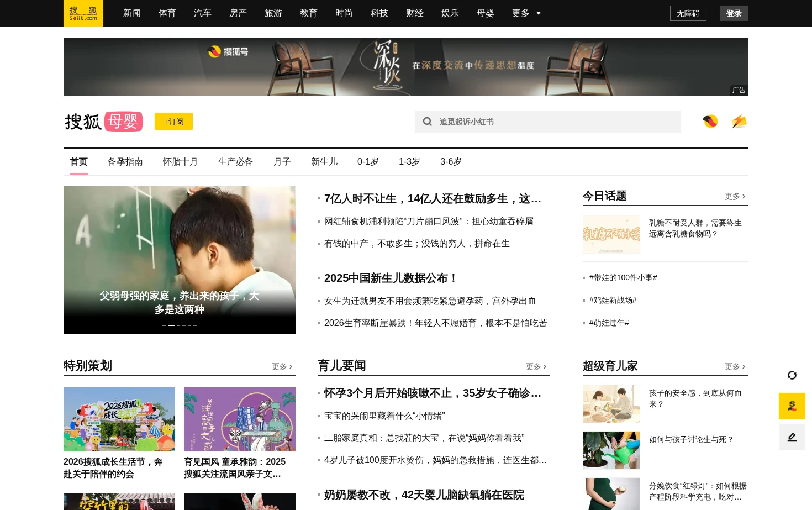The height and width of the screenshot is (510, 812).
Task: Select the 3-6岁 tab
Action: coord(451,162)
